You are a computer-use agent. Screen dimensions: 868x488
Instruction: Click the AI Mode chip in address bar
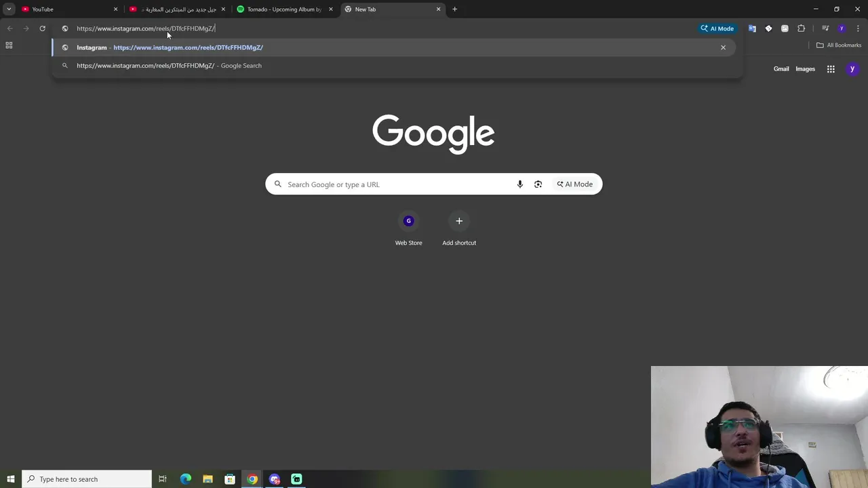pyautogui.click(x=717, y=28)
